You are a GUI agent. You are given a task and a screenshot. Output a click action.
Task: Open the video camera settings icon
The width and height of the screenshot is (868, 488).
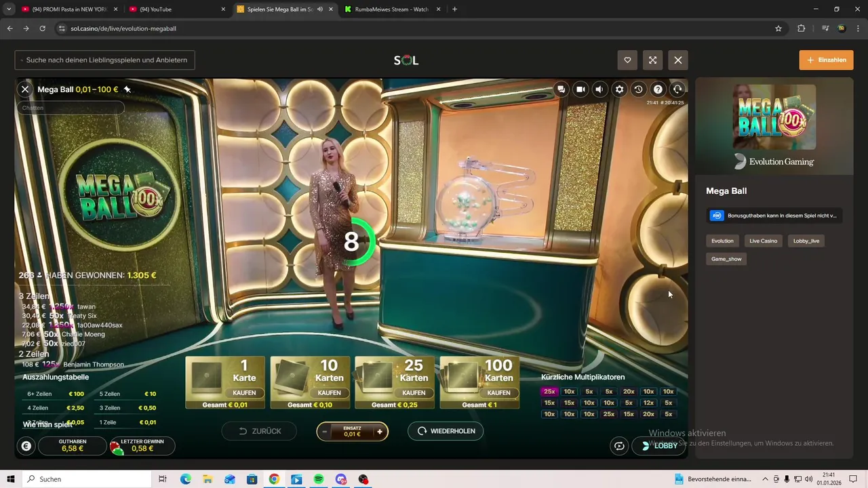point(580,89)
